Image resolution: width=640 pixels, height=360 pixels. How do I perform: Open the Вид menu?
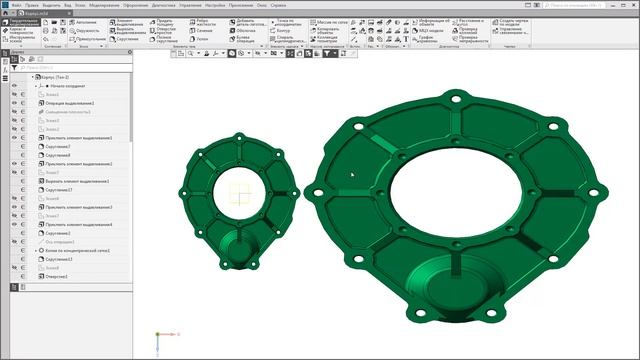tap(68, 5)
